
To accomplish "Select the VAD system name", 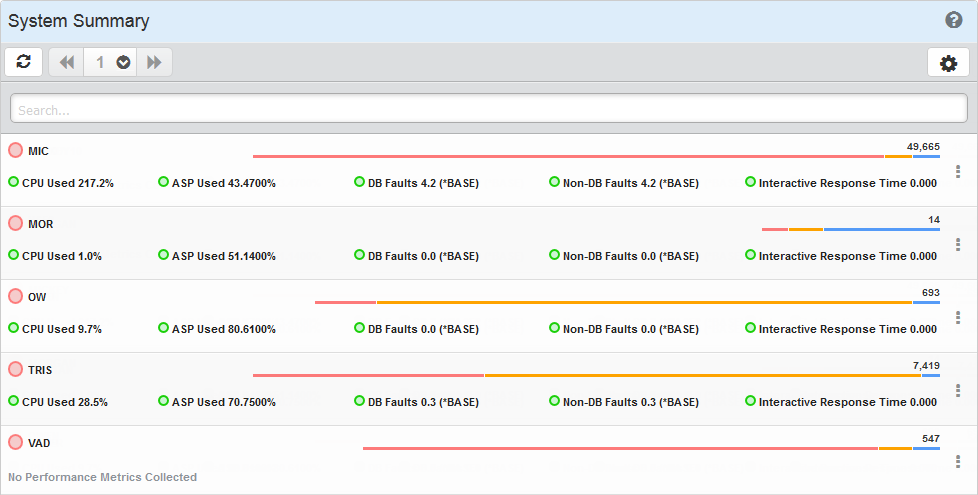I will tap(39, 443).
